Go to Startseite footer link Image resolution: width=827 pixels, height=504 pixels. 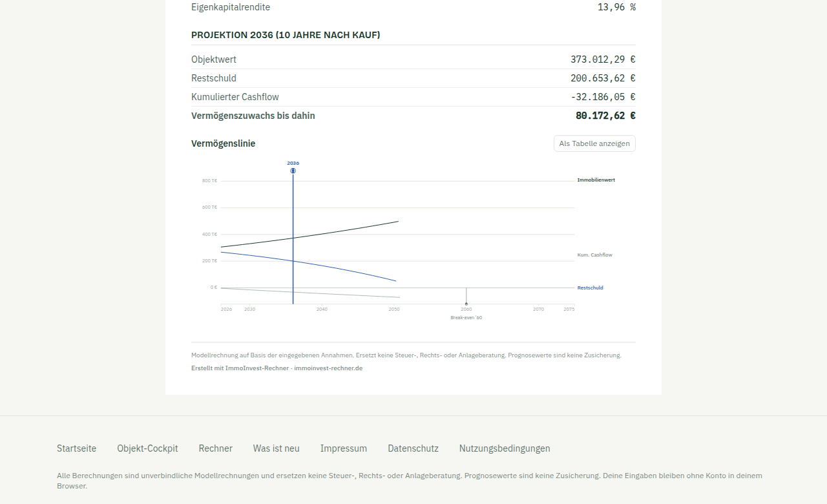coord(76,448)
